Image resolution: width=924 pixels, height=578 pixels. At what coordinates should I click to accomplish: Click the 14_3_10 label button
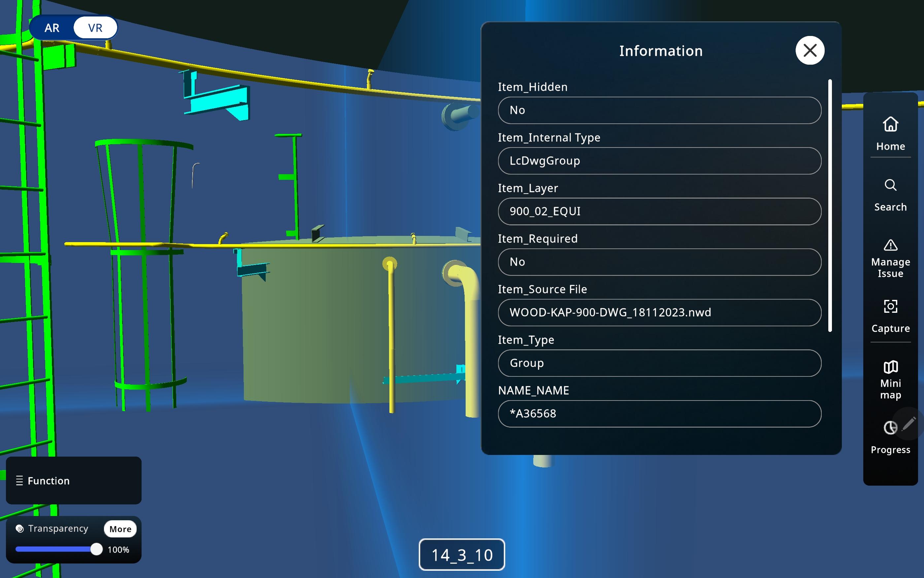(x=462, y=555)
